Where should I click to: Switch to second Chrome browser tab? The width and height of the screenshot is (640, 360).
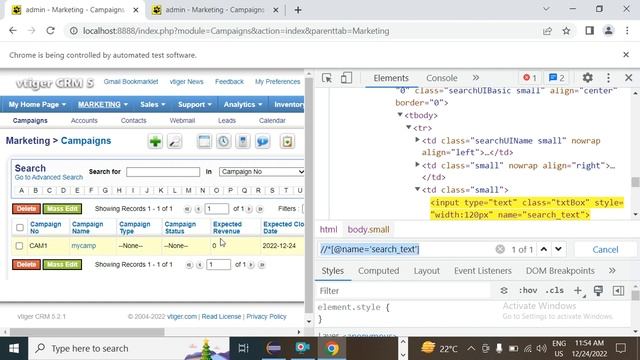click(x=215, y=10)
